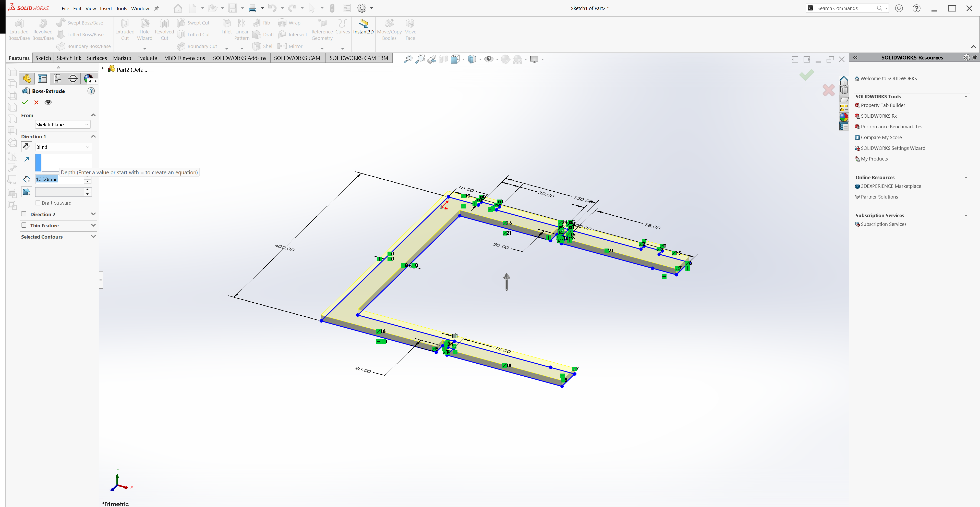The height and width of the screenshot is (507, 980).
Task: Toggle the Draft On/Off button
Action: [26, 192]
